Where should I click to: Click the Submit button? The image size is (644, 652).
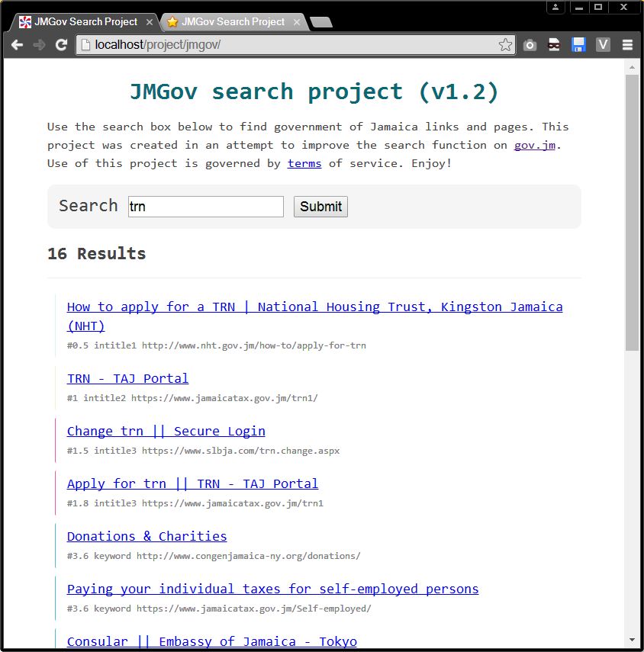pos(320,206)
